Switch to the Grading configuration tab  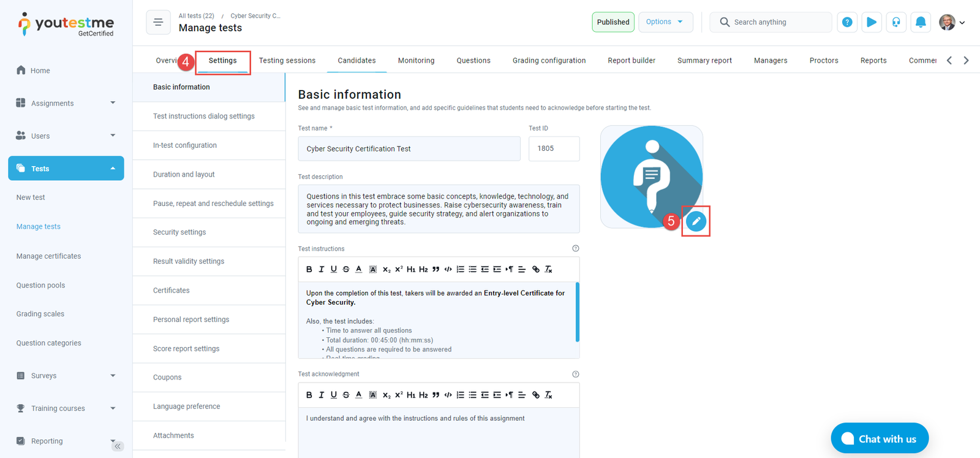(x=549, y=61)
